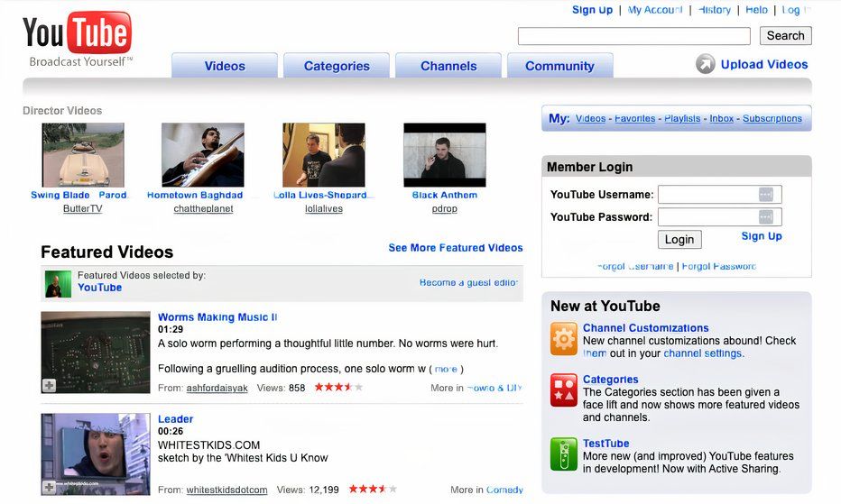
Task: Open the channel settings link
Action: (703, 353)
